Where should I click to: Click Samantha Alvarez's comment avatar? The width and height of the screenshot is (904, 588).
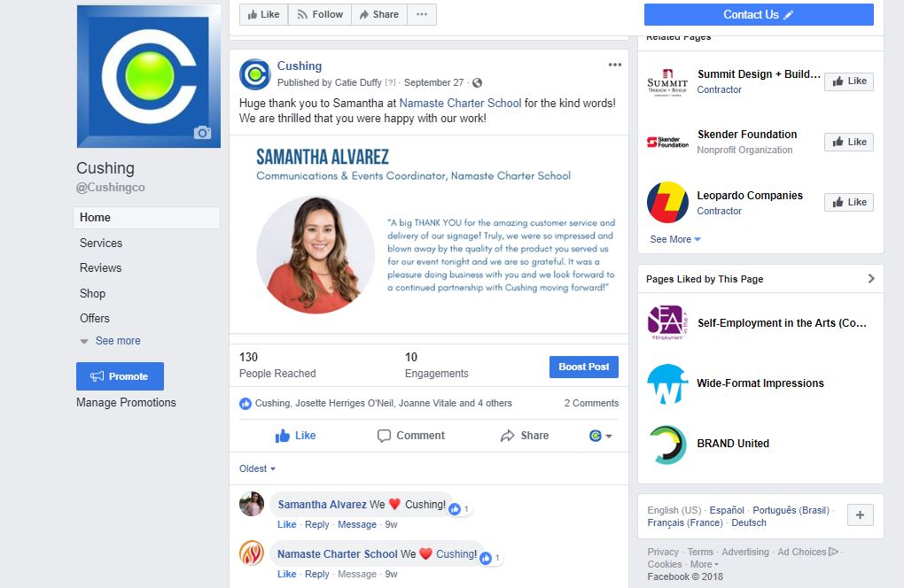click(x=252, y=504)
